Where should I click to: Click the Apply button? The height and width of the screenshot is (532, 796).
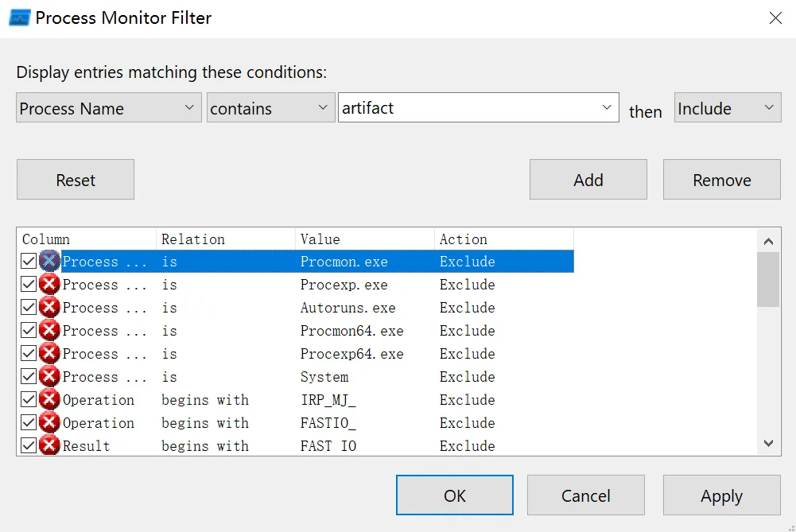click(x=721, y=495)
